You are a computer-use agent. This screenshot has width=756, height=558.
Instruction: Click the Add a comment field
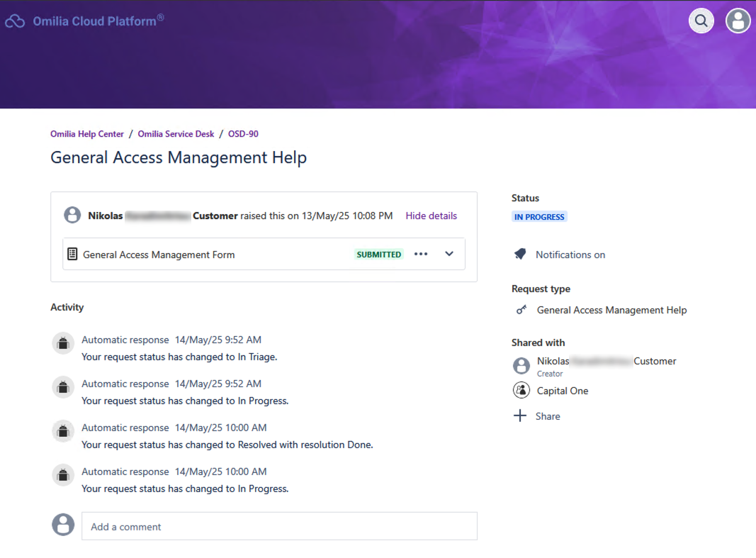tap(279, 526)
